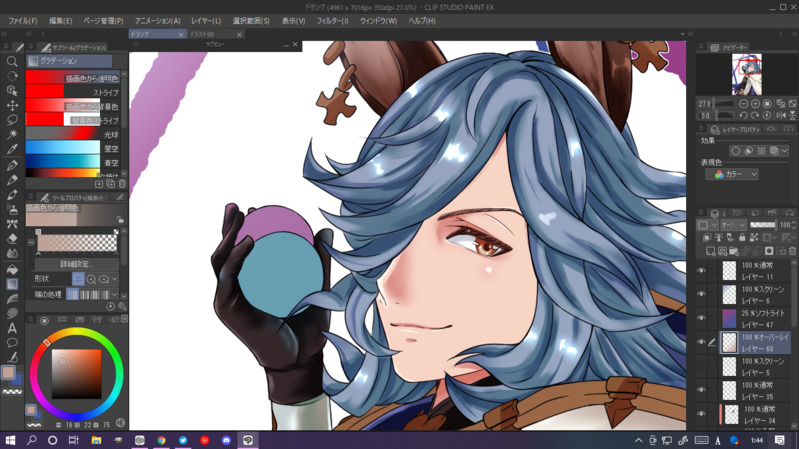The width and height of the screenshot is (799, 449).
Task: Select the Lasso selection tool
Action: 12,120
